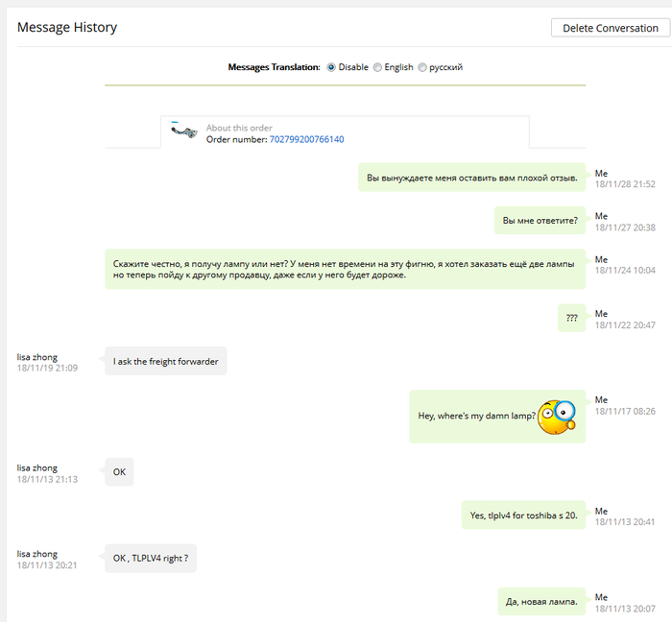Select русский translation radio button
Viewport: 672px width, 622px height.
point(422,67)
